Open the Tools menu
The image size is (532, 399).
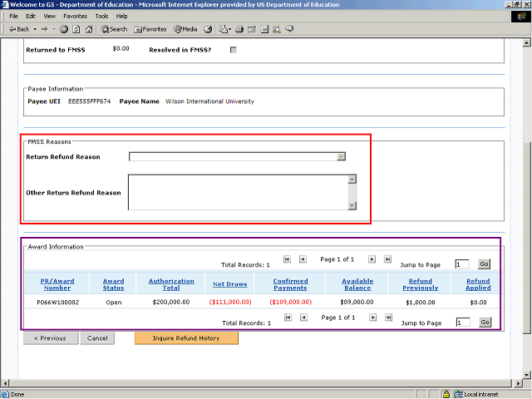pos(101,16)
